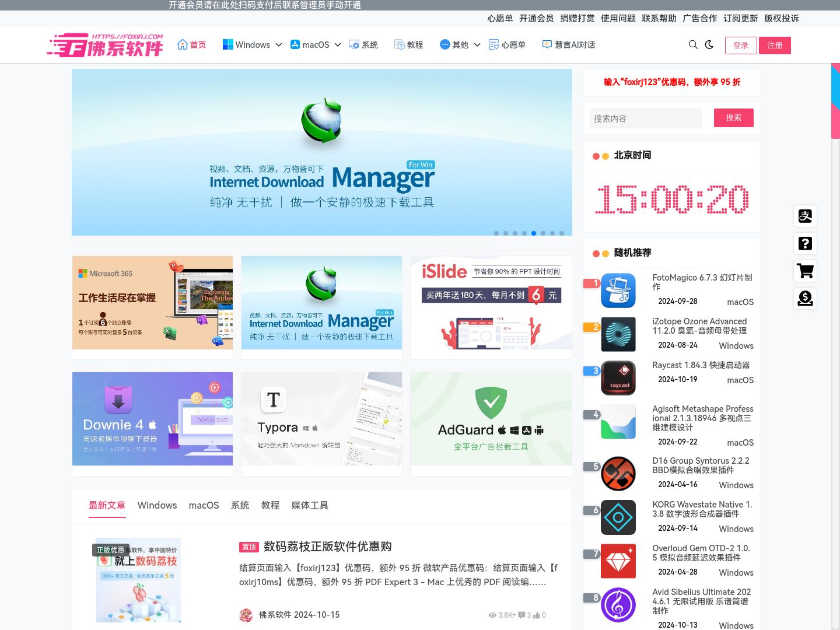Select the 最新文章 tab
The width and height of the screenshot is (840, 630).
pos(107,505)
